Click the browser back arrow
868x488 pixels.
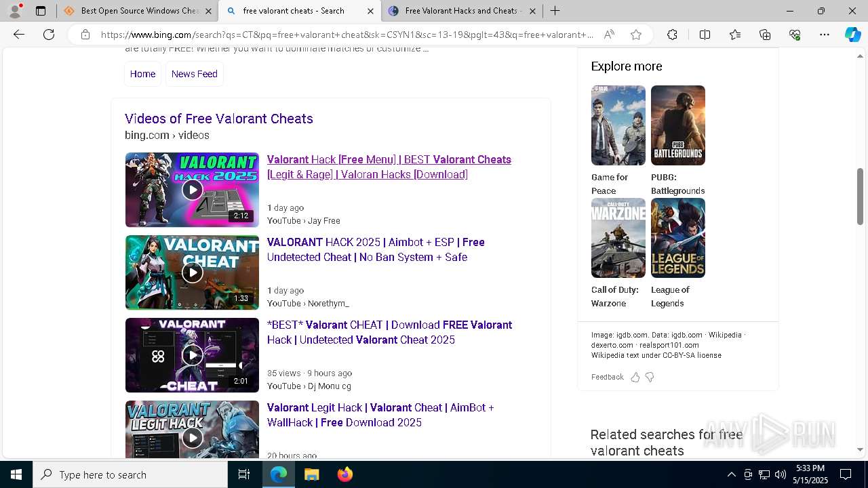point(19,35)
